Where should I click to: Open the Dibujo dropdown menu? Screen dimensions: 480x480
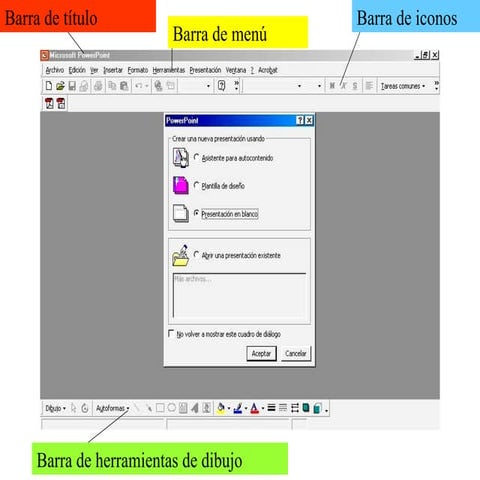pyautogui.click(x=55, y=408)
